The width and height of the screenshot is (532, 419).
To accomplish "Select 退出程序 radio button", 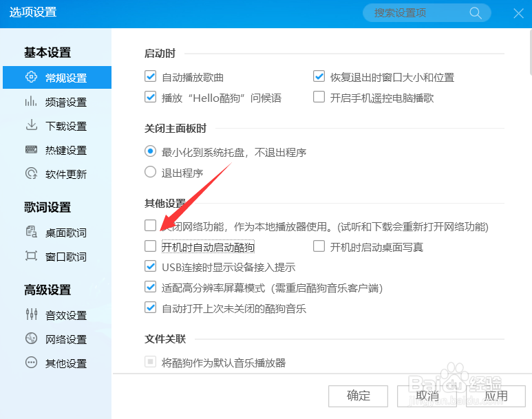I will pos(150,172).
